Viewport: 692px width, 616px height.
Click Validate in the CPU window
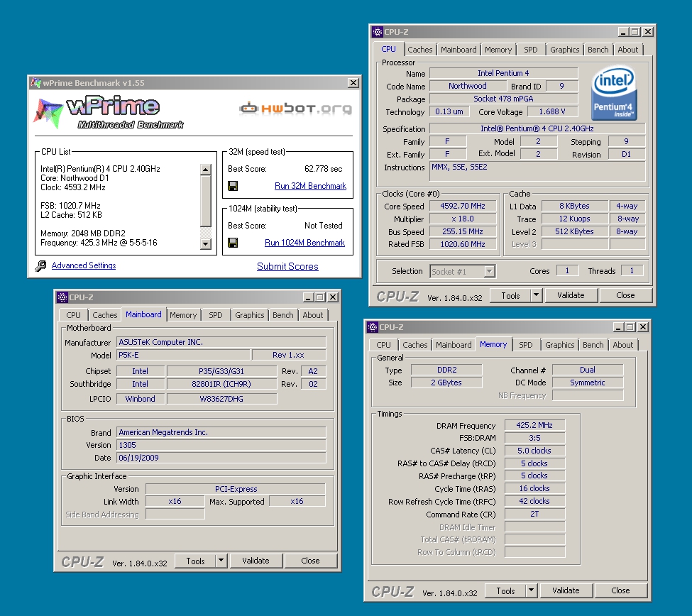[x=571, y=295]
